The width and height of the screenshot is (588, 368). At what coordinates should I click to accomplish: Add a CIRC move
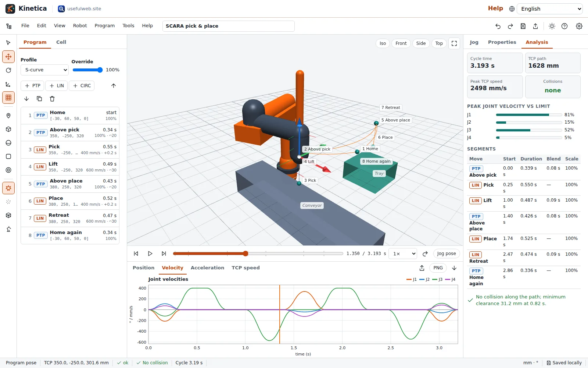(x=82, y=86)
